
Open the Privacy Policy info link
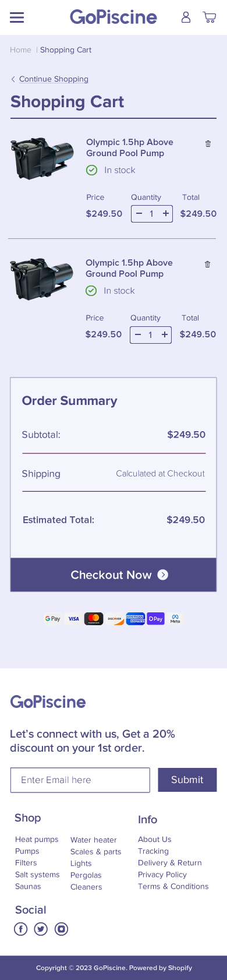click(x=162, y=875)
